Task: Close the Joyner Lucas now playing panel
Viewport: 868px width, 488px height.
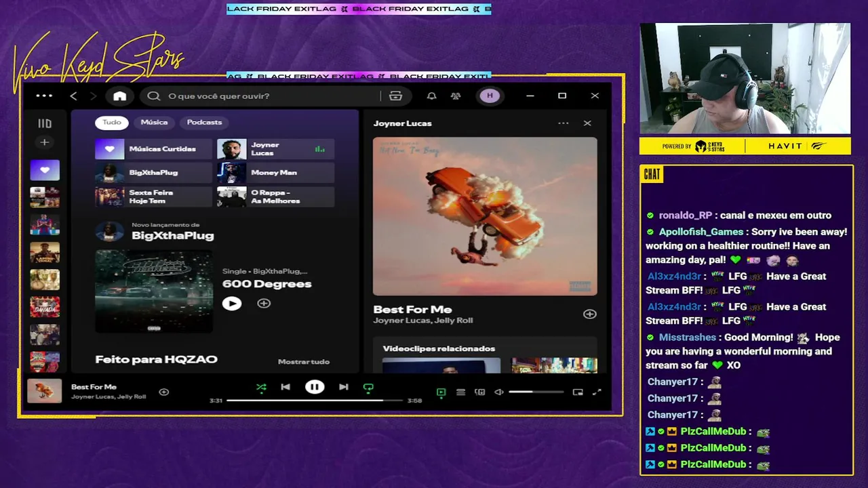Action: [587, 123]
